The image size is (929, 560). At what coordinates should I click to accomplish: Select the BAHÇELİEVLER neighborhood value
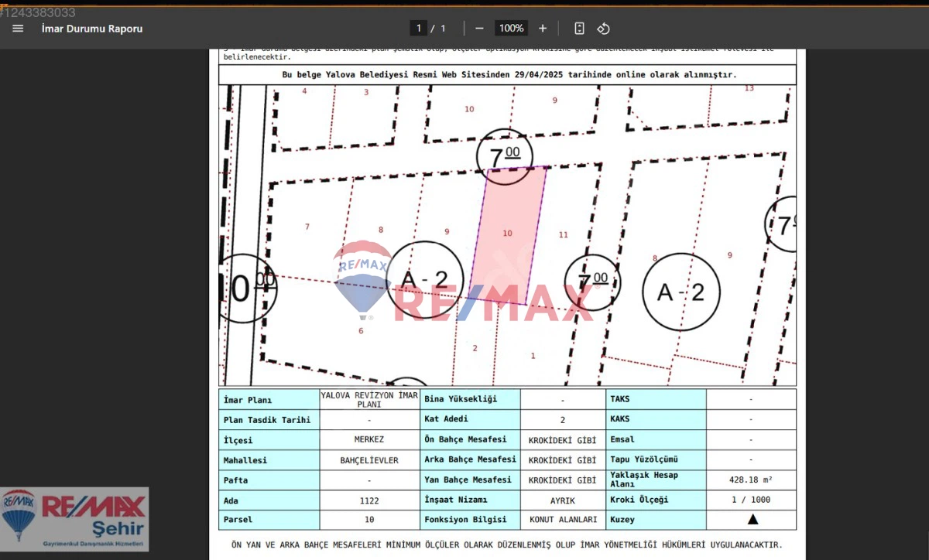click(369, 460)
